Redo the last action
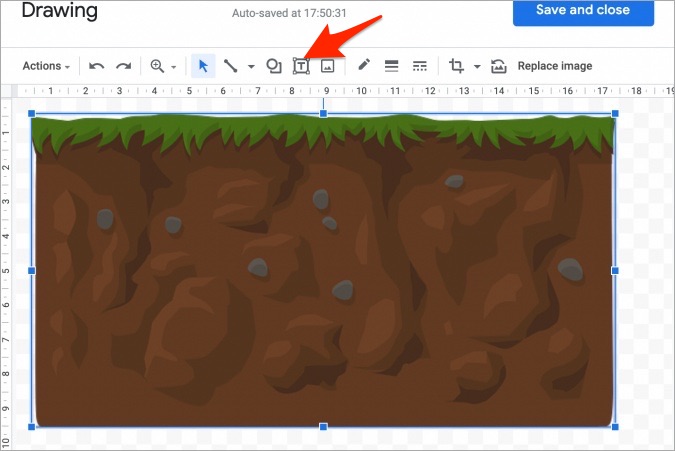This screenshot has width=675, height=451. [124, 66]
